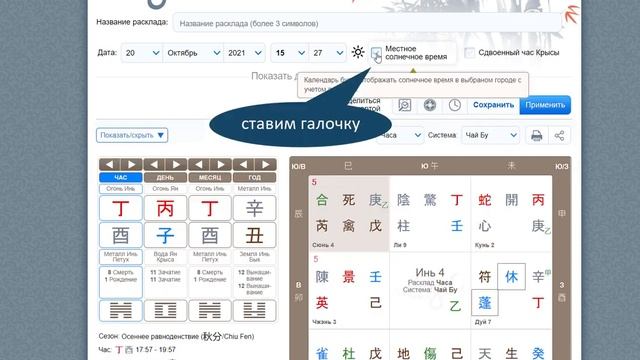The width and height of the screenshot is (640, 360).
Task: Click the day pillar earthly branch 子
Action: coord(165,235)
